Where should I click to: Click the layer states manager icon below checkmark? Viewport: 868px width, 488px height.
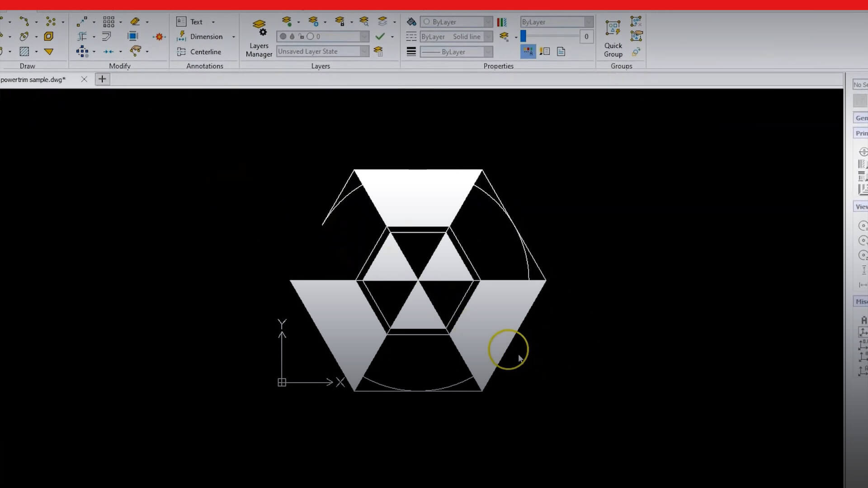tap(378, 52)
